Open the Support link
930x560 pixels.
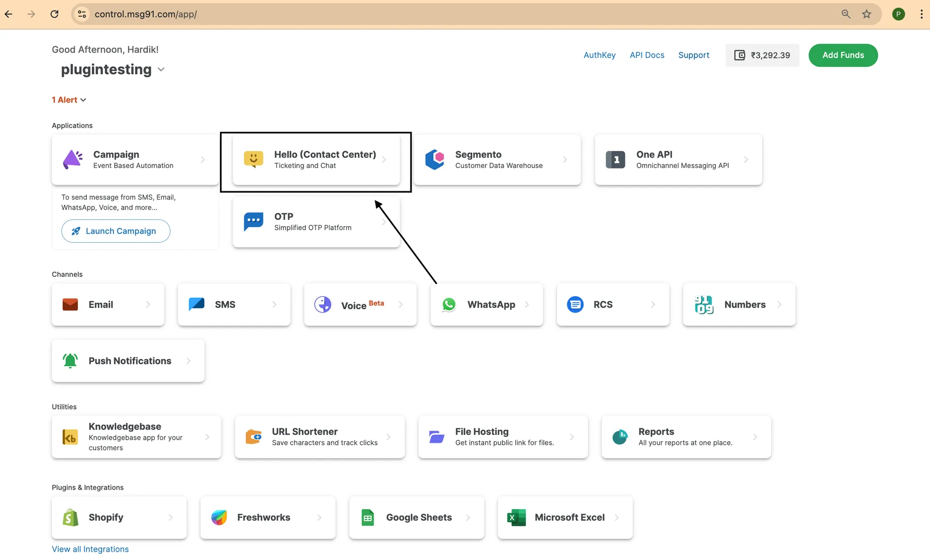click(693, 55)
